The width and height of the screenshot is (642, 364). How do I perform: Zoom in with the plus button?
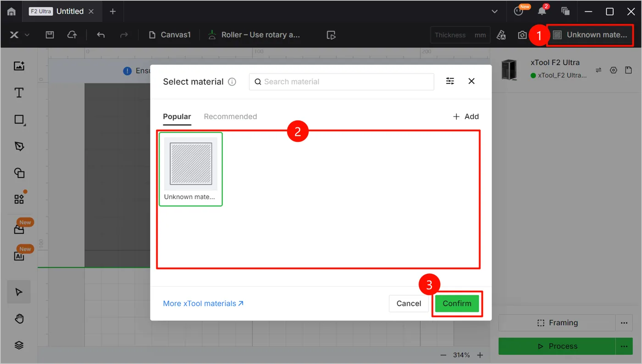[x=480, y=355]
